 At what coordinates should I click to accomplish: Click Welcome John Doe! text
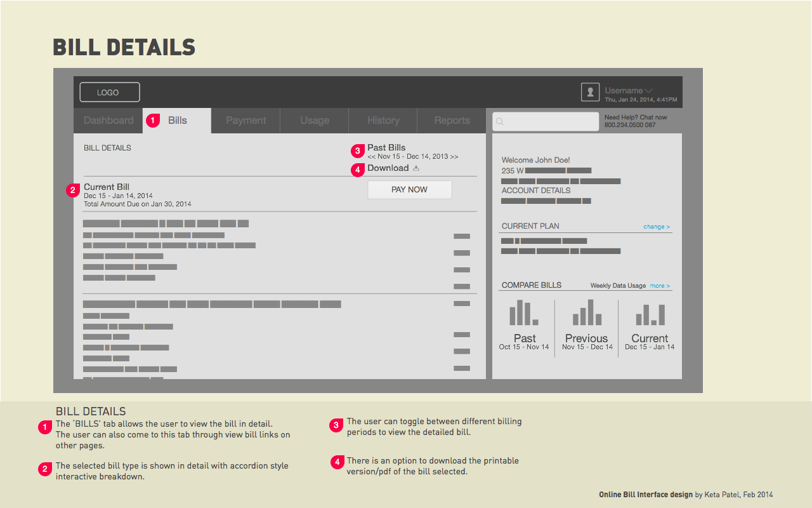[x=535, y=160]
